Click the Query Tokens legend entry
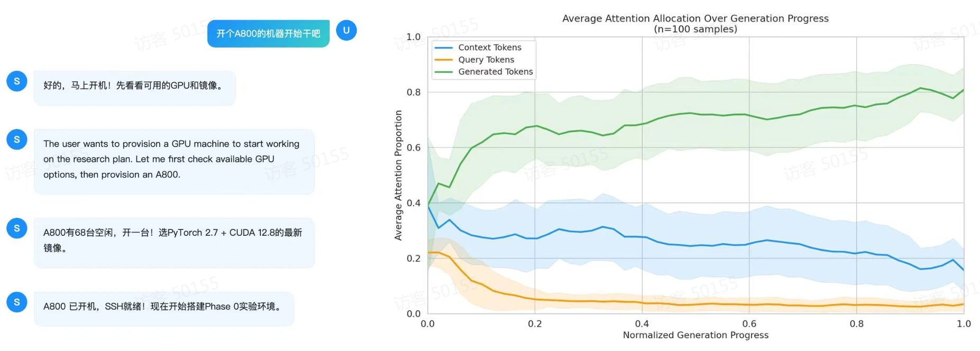The height and width of the screenshot is (351, 980). click(x=474, y=60)
